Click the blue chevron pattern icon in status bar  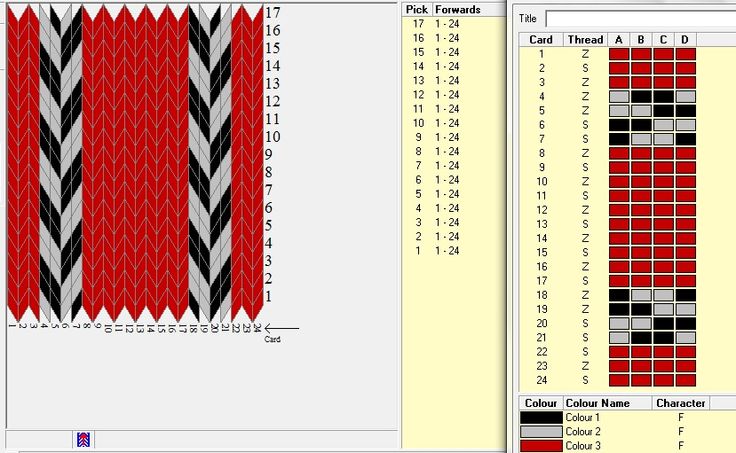click(83, 439)
